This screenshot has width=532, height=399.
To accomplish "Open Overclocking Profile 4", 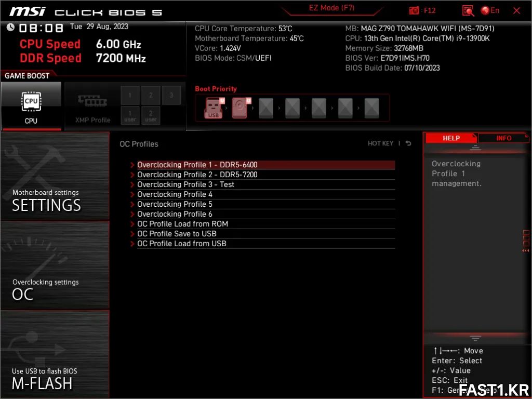I will coord(265,194).
